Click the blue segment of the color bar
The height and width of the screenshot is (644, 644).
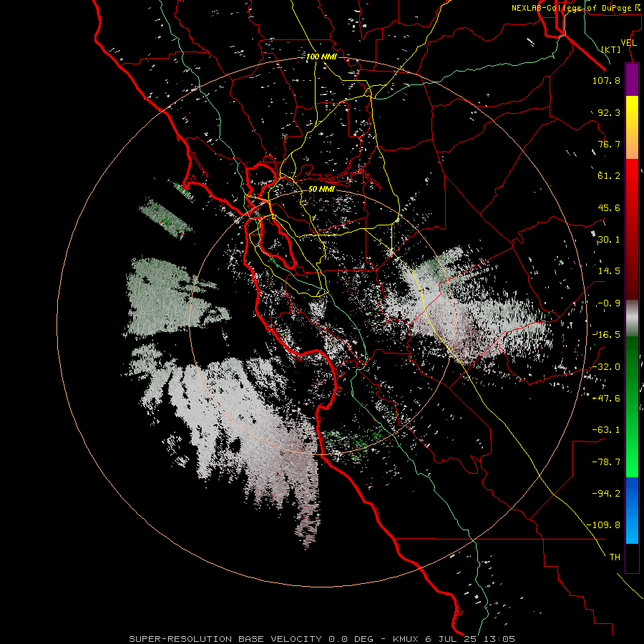pos(632,510)
